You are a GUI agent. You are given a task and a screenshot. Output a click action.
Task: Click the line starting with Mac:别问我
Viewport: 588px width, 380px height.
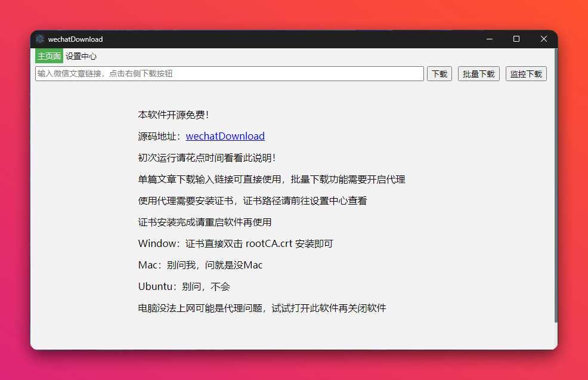click(x=200, y=265)
